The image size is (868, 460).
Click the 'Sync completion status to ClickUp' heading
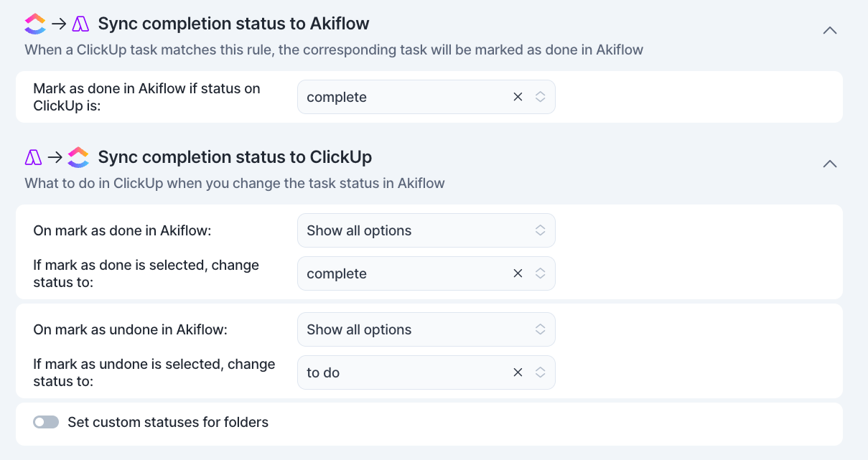[235, 157]
